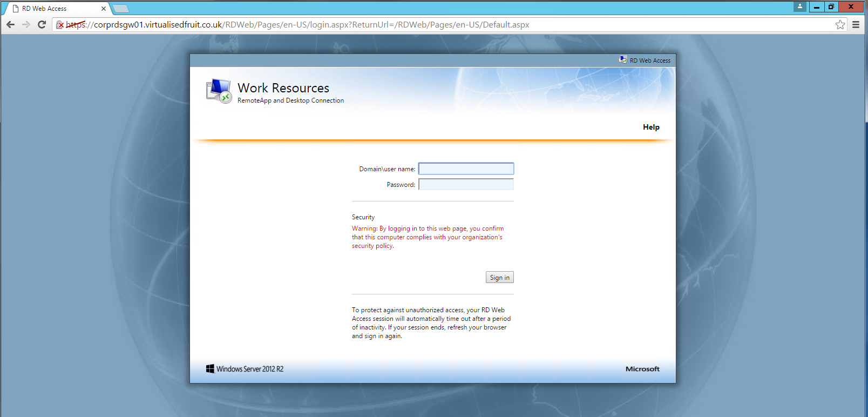Bookmark this page with the star icon
The width and height of the screenshot is (868, 417).
pyautogui.click(x=840, y=25)
